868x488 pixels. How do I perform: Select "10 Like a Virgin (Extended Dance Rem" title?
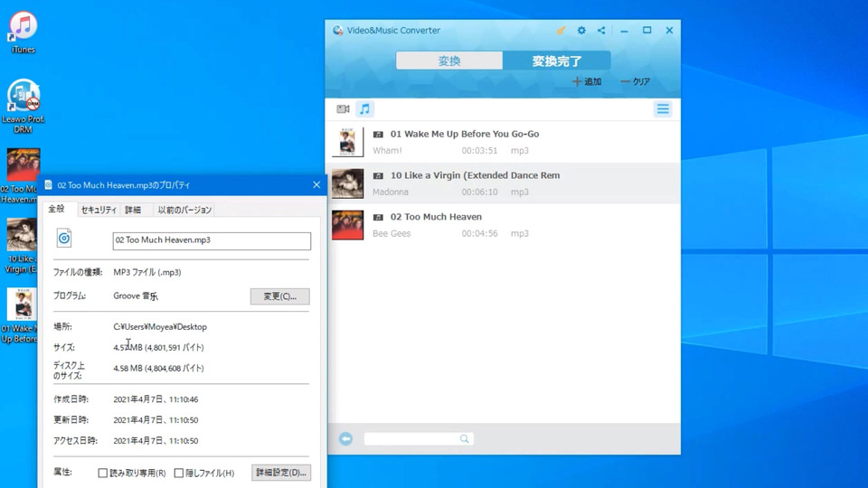coord(475,175)
